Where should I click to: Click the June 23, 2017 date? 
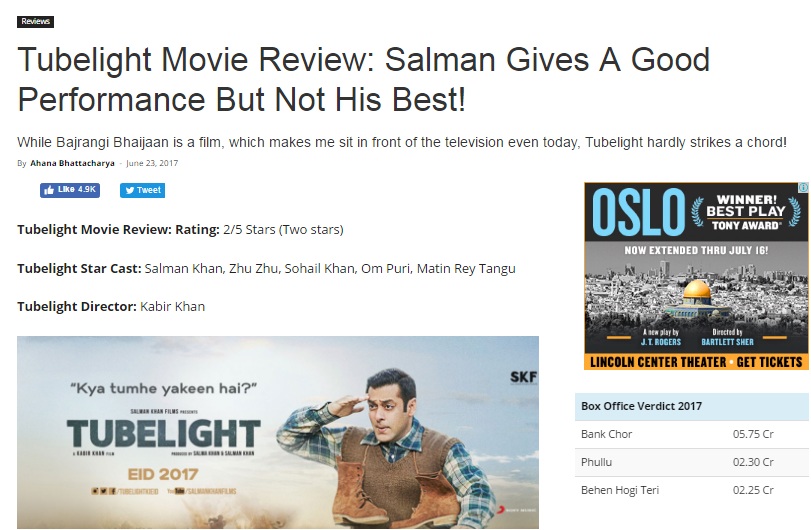152,163
